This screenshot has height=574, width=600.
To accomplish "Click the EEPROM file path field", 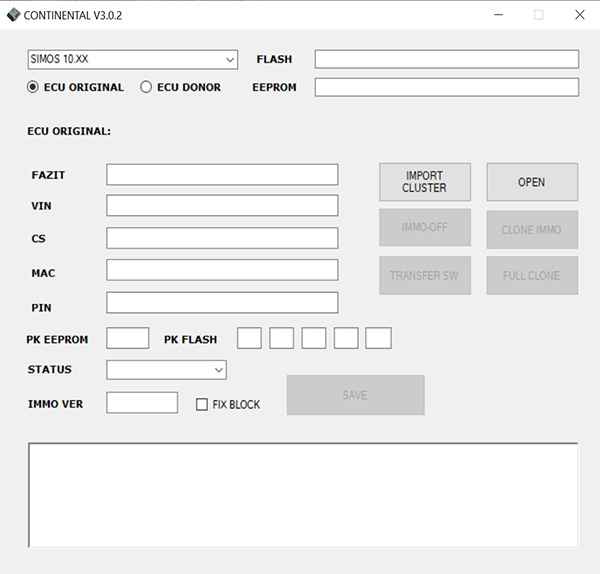I will tap(447, 87).
